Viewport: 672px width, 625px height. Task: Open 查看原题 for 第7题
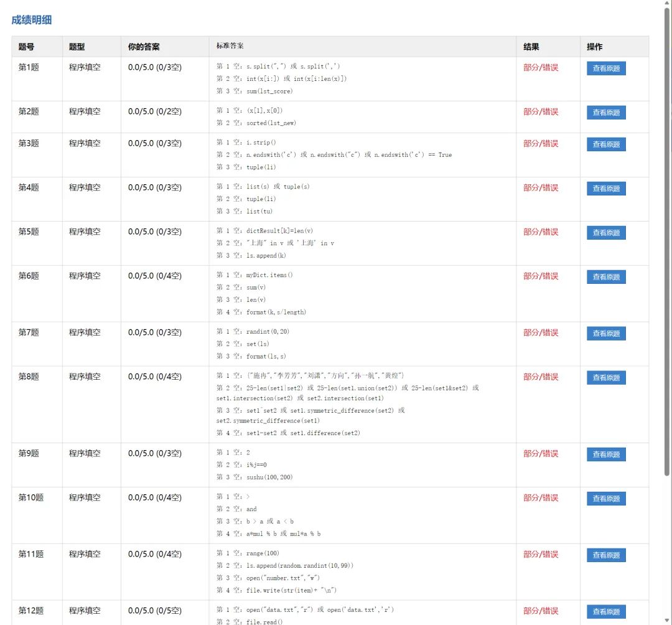tap(606, 333)
